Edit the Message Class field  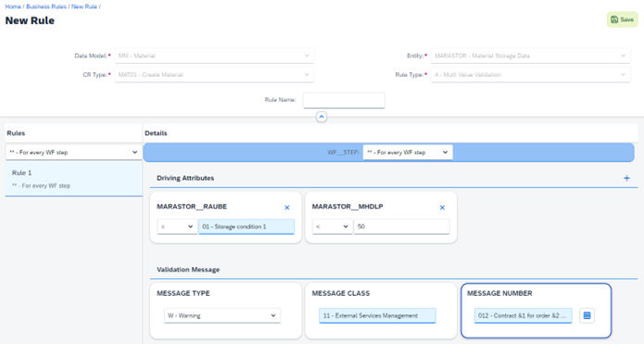(x=377, y=315)
